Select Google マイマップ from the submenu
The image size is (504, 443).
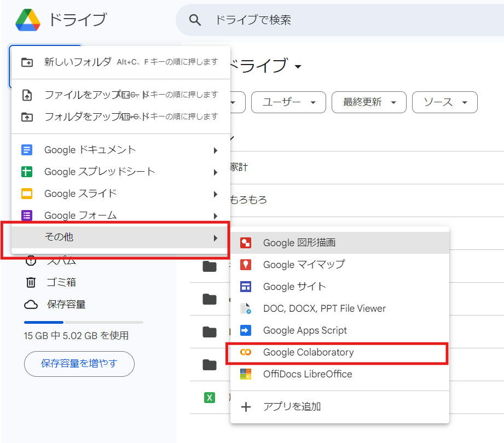(340, 265)
